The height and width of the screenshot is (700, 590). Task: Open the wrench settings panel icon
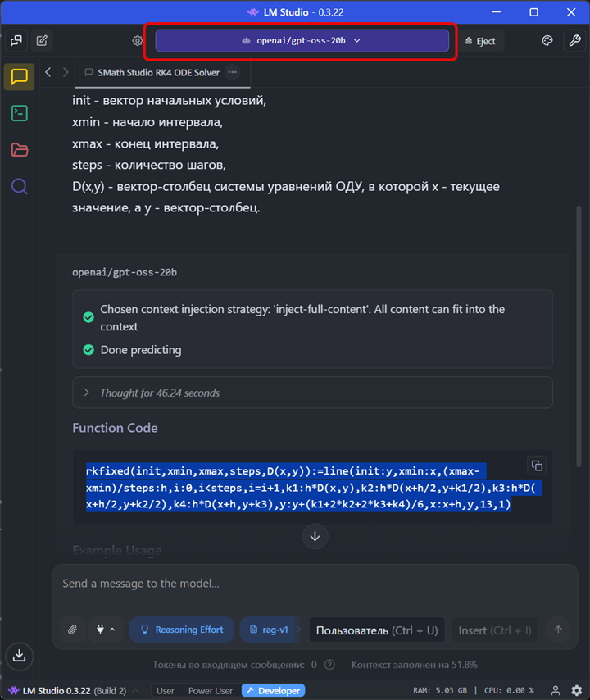[x=574, y=40]
